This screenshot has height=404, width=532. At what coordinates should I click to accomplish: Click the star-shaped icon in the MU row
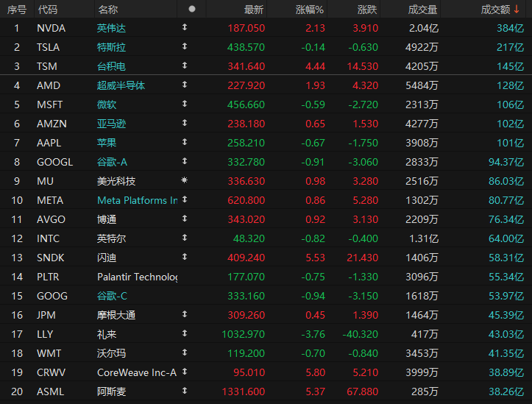click(184, 180)
